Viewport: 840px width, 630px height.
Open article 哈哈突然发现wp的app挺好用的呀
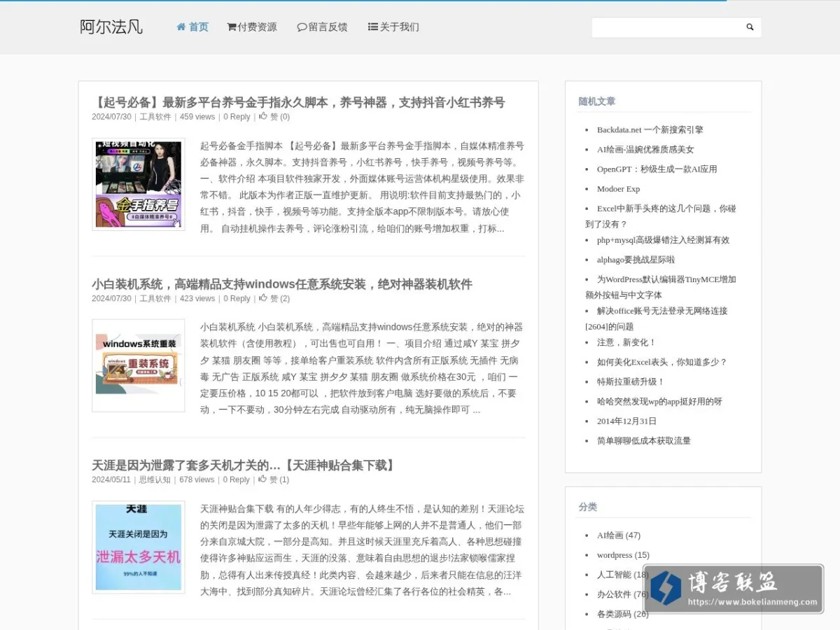tap(659, 401)
